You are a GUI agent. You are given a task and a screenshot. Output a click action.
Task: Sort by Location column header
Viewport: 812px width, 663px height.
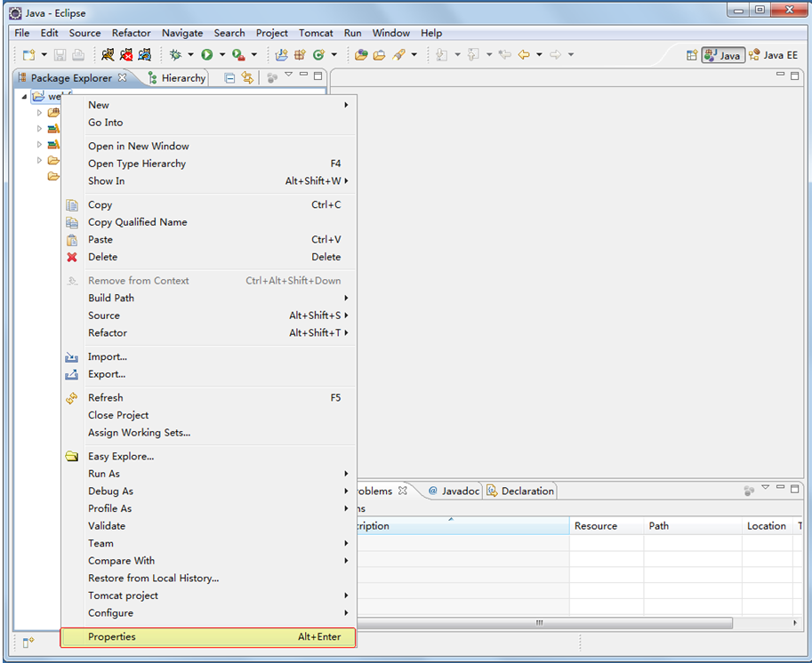click(x=768, y=526)
